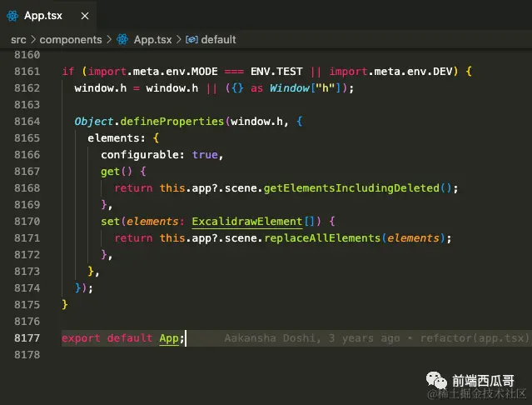Expand chevron after App.tsx breadcrumb
The height and width of the screenshot is (405, 532).
(x=179, y=39)
